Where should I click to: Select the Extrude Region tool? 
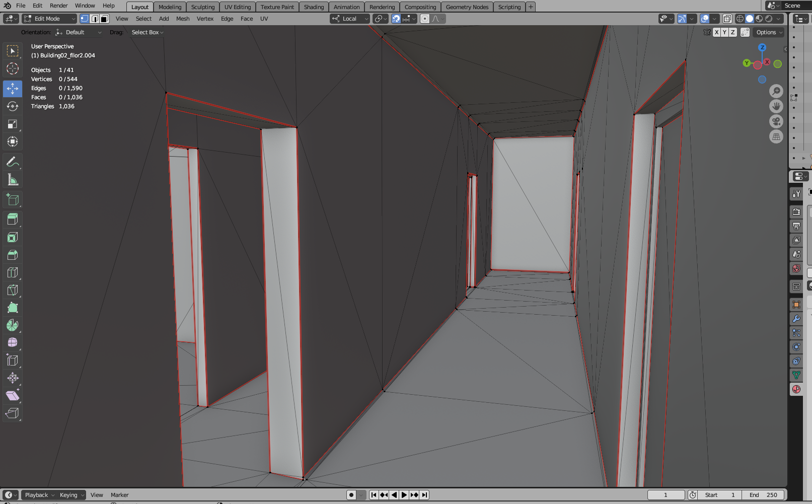tap(13, 219)
